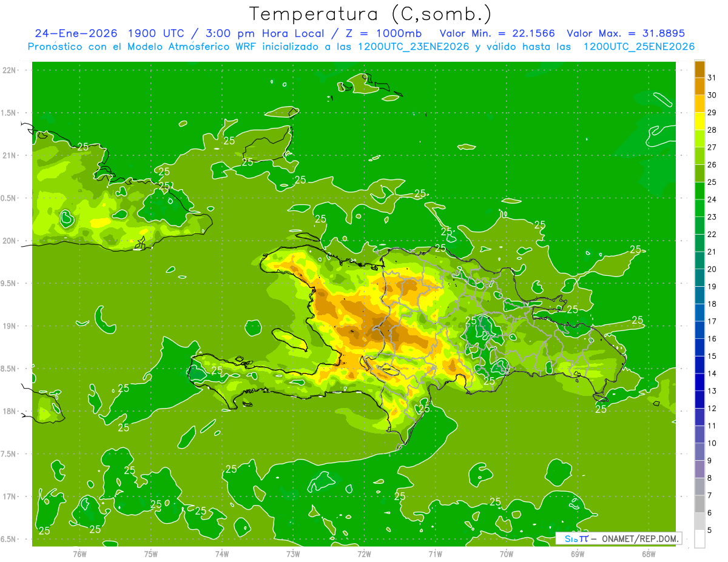This screenshot has width=728, height=562.
Task: Click the 'Valor Min. = 22.1566' value
Action: point(497,33)
